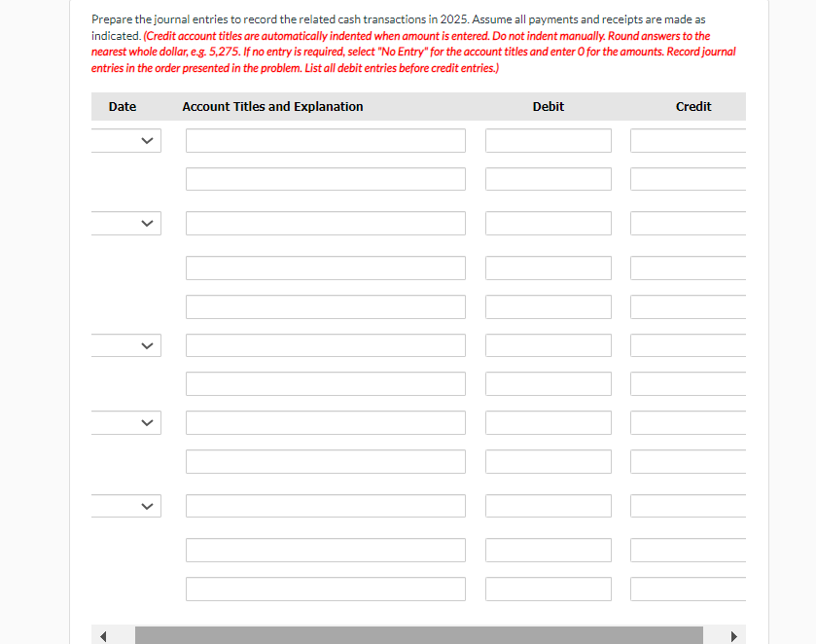Focus third entry's line 1 credit field
Screen dimensions: 816x644
688,345
